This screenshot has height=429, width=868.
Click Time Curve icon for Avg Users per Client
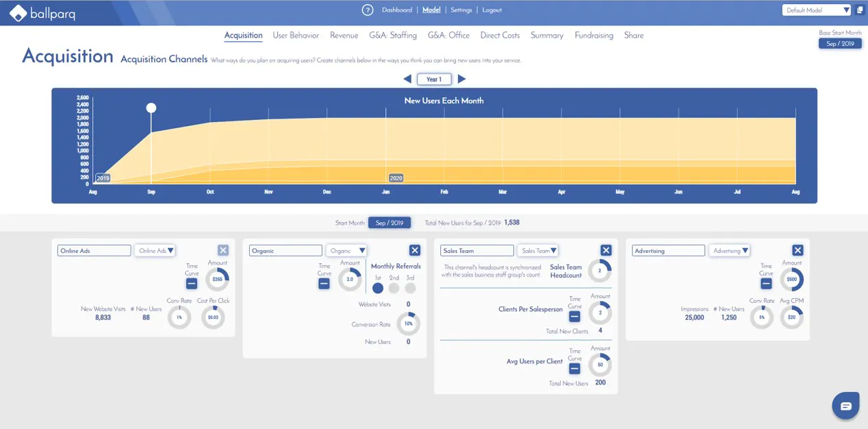(575, 368)
